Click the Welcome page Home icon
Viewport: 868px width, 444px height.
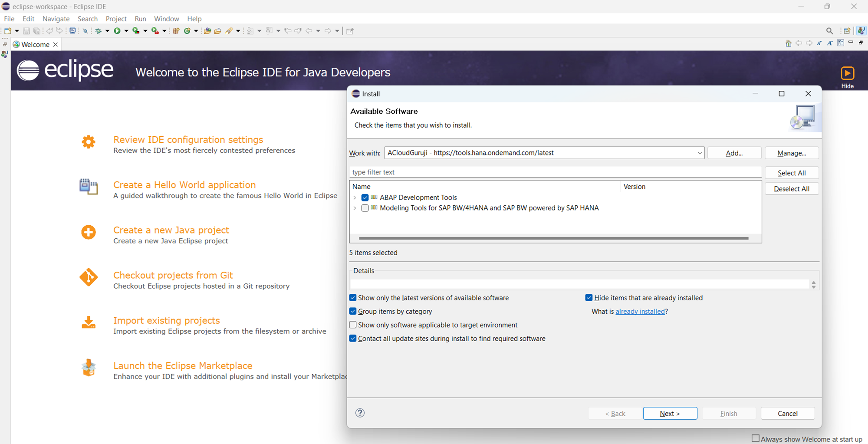point(788,43)
